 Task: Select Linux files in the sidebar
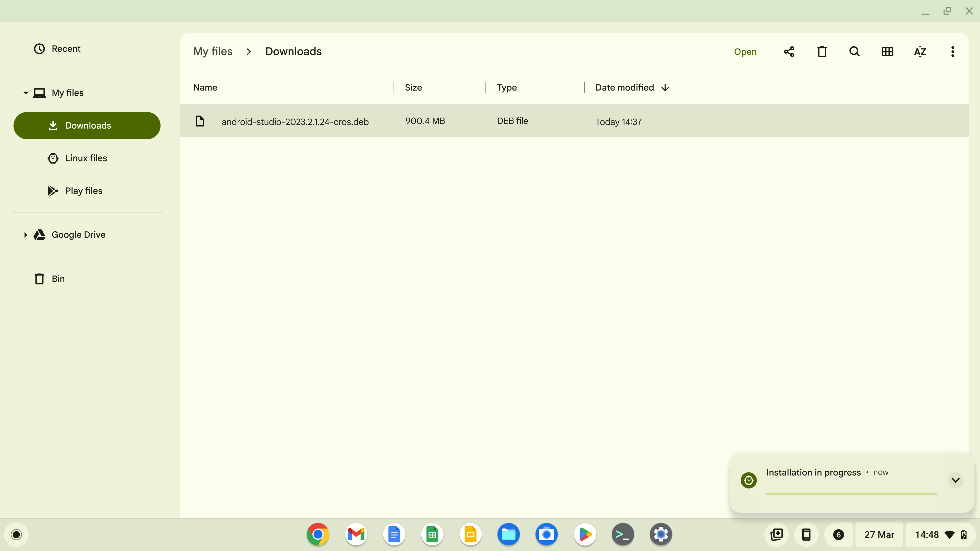click(x=86, y=158)
